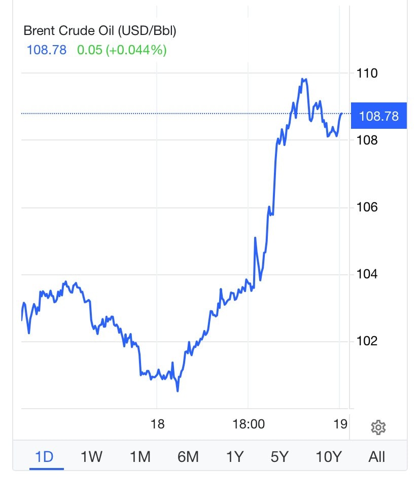Click the green 0.05 (+0.044%) change
Image resolution: width=420 pixels, height=504 pixels.
(x=122, y=50)
